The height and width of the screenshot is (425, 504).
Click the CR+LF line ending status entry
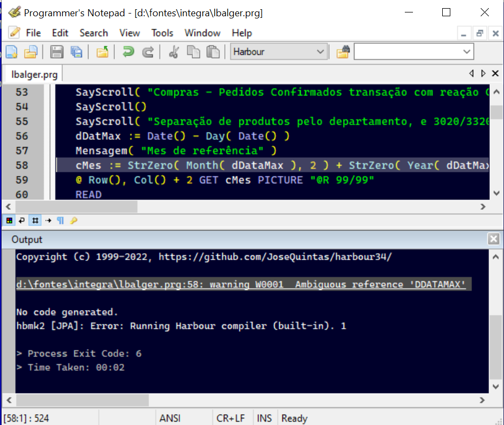230,418
